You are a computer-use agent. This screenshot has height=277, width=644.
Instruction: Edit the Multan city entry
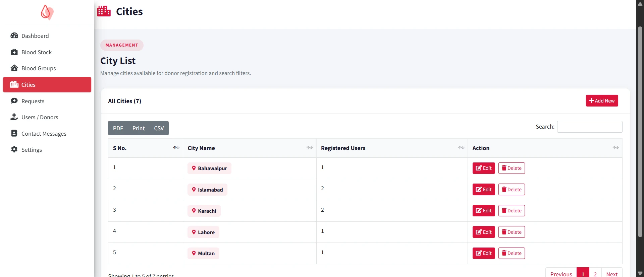coord(484,253)
